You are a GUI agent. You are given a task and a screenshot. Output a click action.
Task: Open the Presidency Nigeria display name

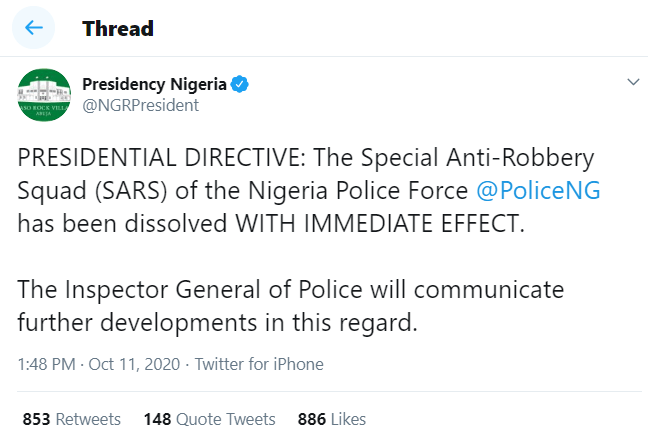point(154,84)
